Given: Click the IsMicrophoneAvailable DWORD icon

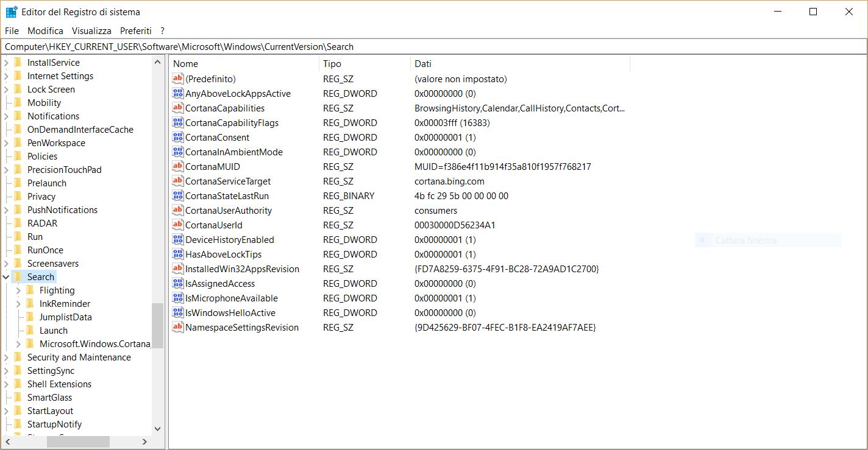Looking at the screenshot, I should (178, 298).
